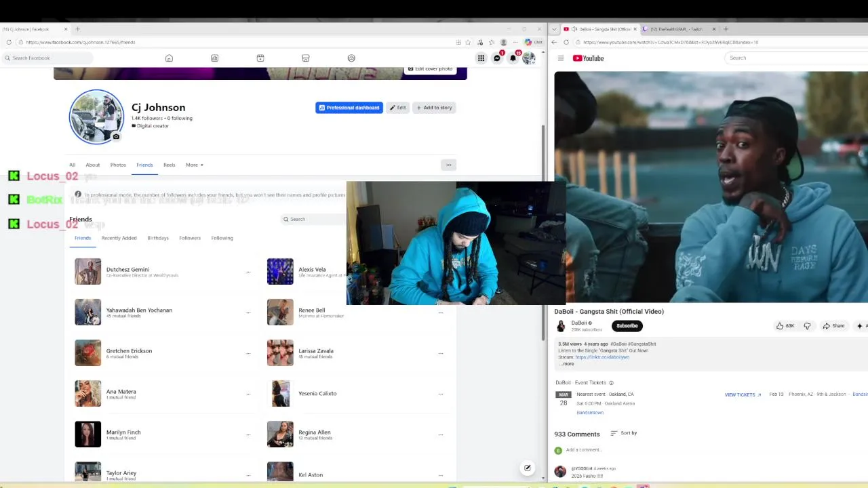The height and width of the screenshot is (488, 868).
Task: Open options for Dutchesz Gemini
Action: pos(248,272)
